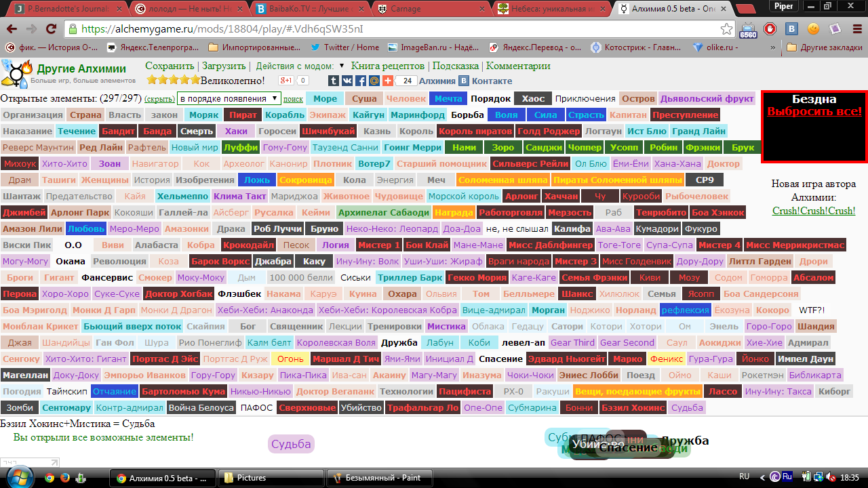Launch Firefox from the quick launch
Viewport: 868px width, 488px height.
[x=65, y=477]
